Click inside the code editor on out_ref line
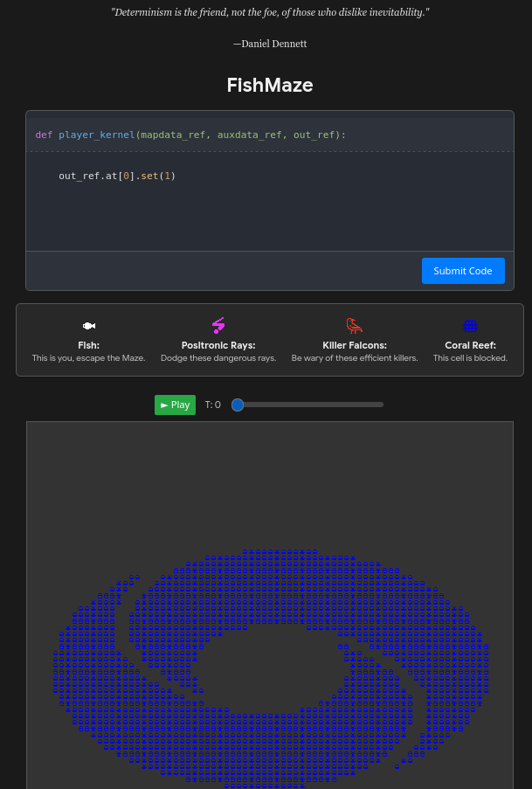Viewport: 532px width, 789px height. (117, 176)
